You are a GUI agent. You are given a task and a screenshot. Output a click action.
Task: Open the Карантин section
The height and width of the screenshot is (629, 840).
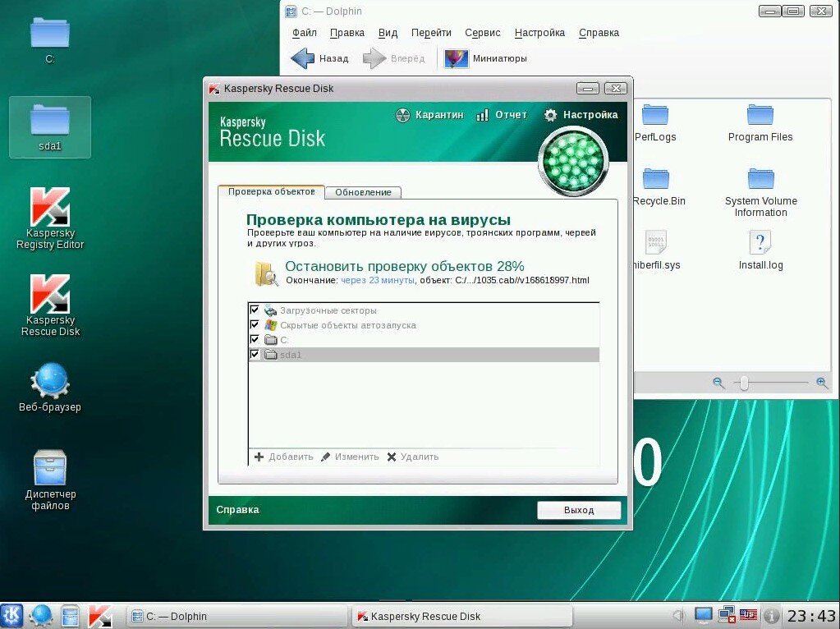click(429, 115)
